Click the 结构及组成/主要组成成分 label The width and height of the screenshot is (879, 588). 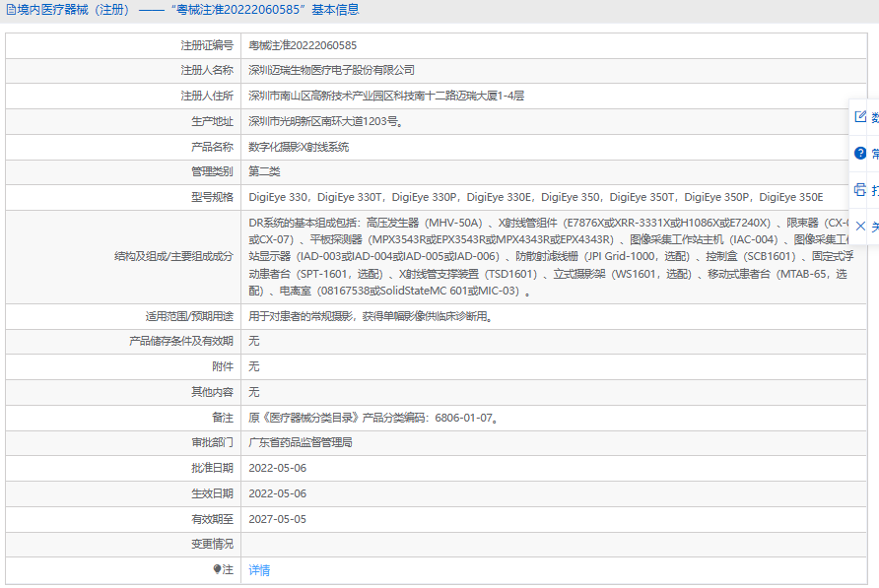click(173, 257)
